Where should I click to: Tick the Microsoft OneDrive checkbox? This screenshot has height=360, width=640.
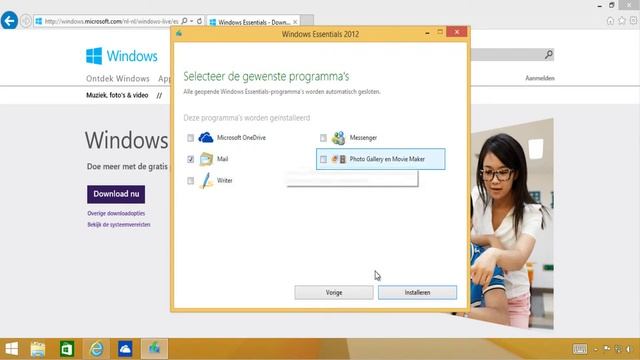click(x=190, y=138)
